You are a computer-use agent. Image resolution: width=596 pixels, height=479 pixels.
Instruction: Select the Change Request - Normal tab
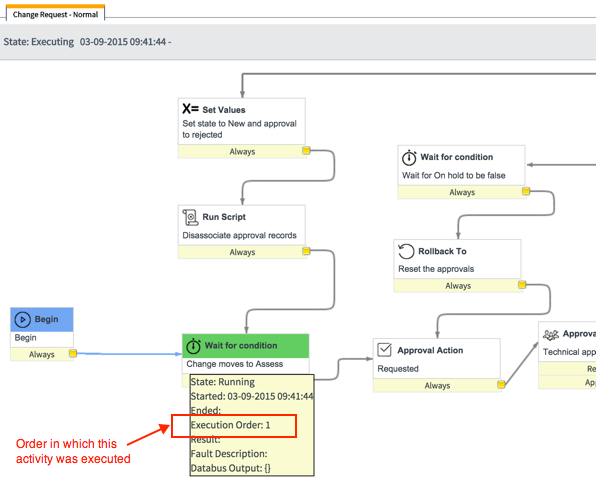coord(55,14)
